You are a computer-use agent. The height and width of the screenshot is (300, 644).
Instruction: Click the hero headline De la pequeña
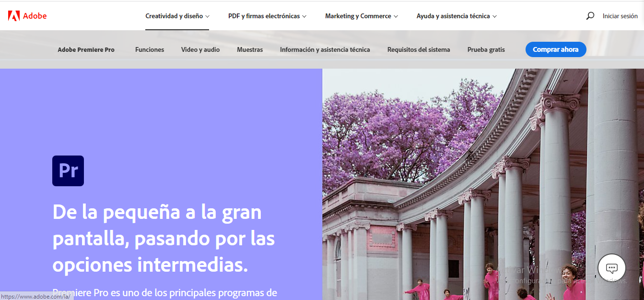point(164,239)
